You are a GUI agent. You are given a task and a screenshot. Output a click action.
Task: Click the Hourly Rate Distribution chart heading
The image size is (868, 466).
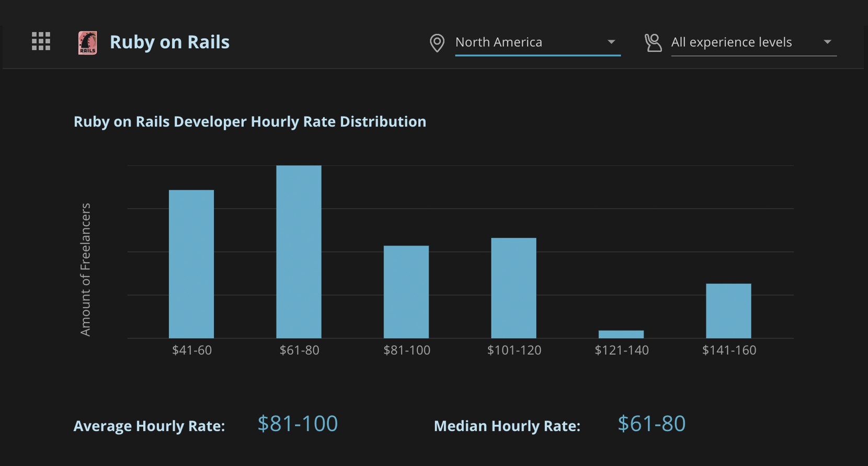pos(250,122)
